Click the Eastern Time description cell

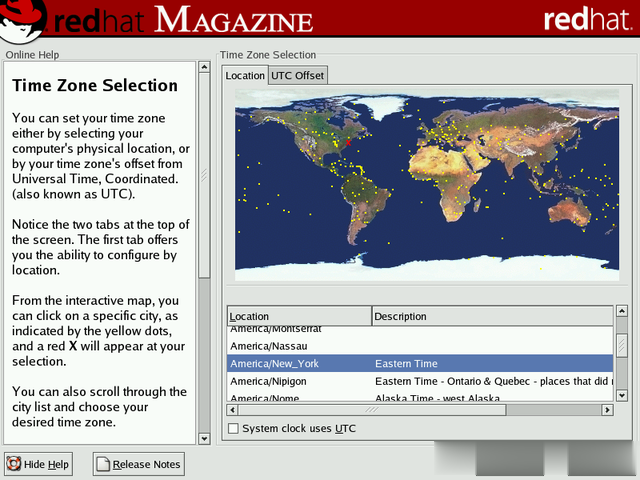406,363
